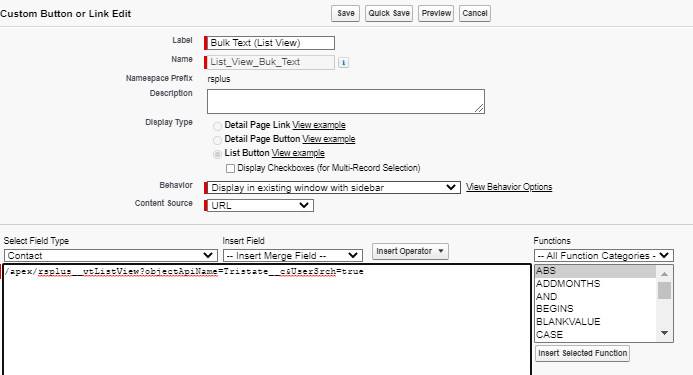Cancel the custom button edit
693x375 pixels.
coord(475,13)
